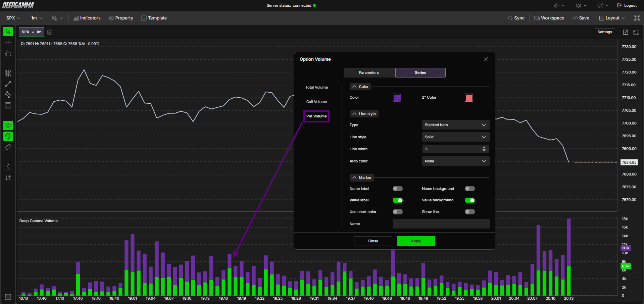Viewport: 644px width, 304px height.
Task: Click the Close button in dialog
Action: pos(373,241)
